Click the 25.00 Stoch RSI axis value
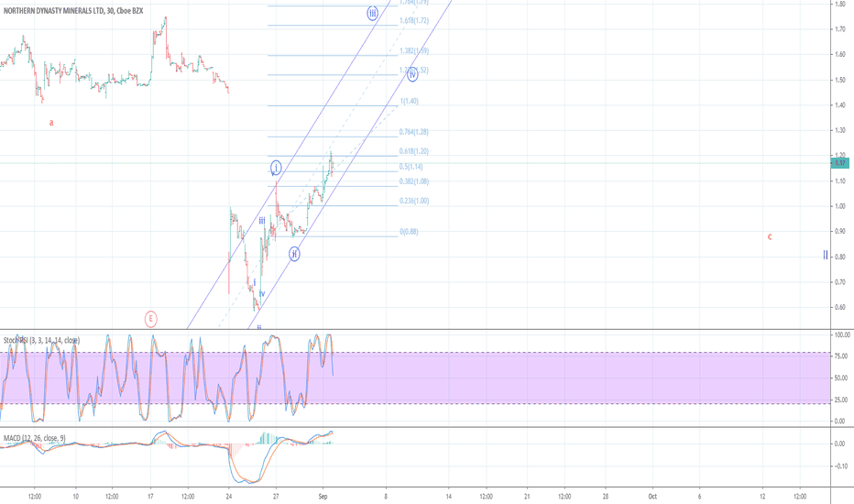854x504 pixels. coord(840,400)
